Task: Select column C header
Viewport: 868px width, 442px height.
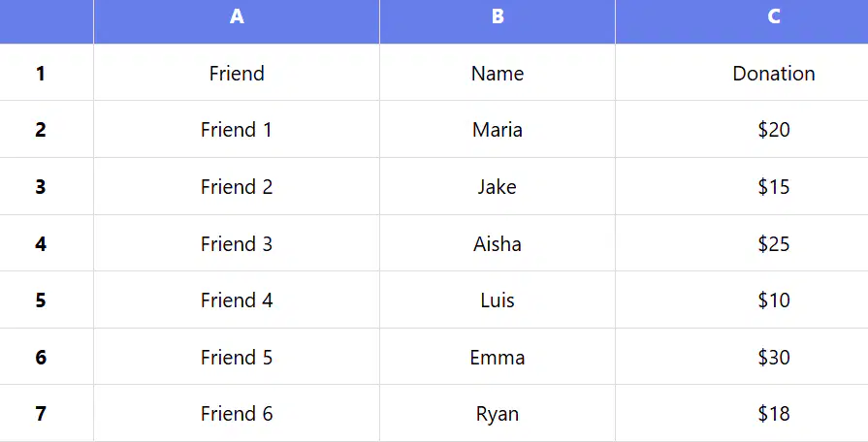Action: (x=742, y=21)
